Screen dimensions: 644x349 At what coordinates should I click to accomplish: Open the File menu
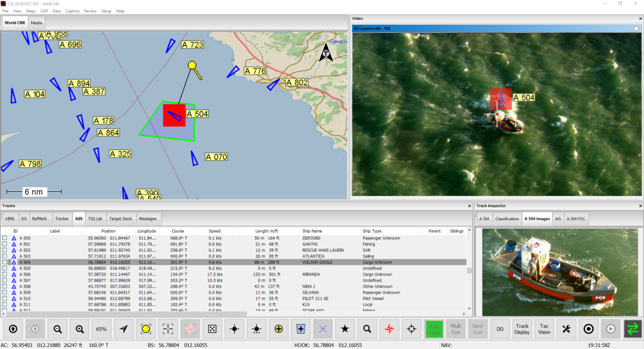click(x=5, y=11)
